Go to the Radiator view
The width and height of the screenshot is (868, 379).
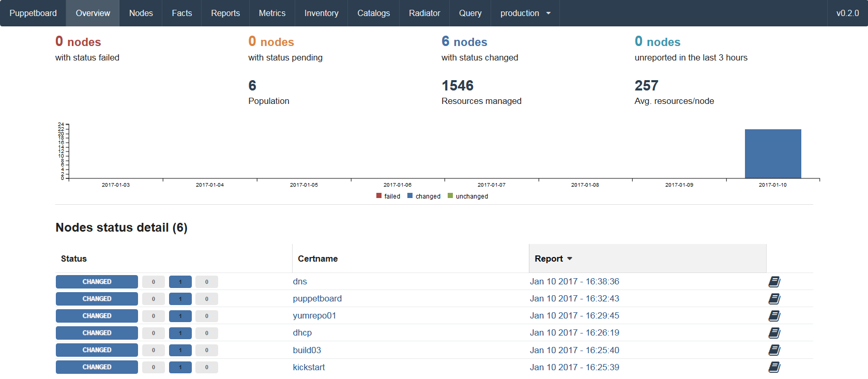(x=424, y=13)
